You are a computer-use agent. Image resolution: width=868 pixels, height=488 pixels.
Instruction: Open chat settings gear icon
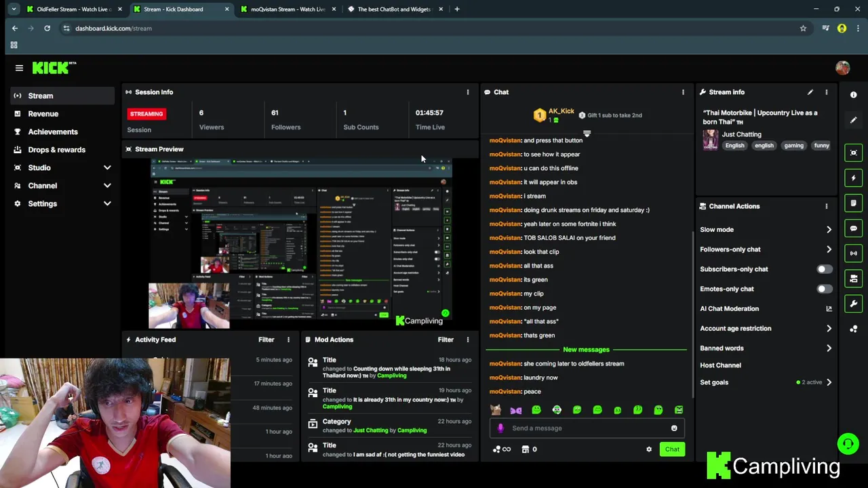pyautogui.click(x=649, y=449)
